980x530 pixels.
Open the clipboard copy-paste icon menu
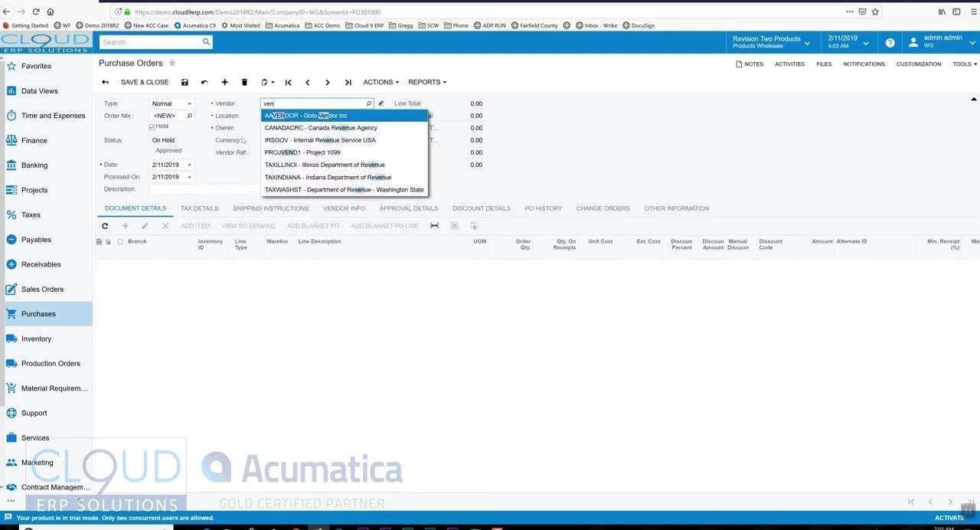click(267, 82)
